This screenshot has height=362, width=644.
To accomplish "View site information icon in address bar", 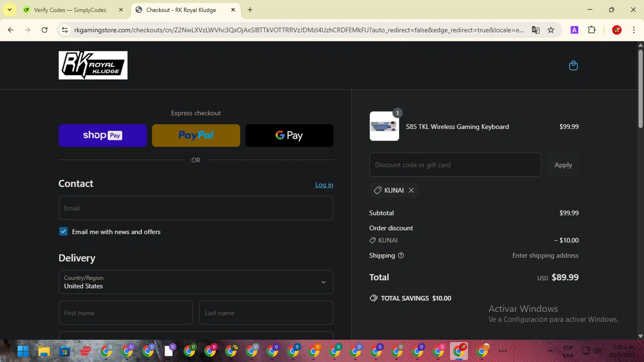I will (x=65, y=30).
